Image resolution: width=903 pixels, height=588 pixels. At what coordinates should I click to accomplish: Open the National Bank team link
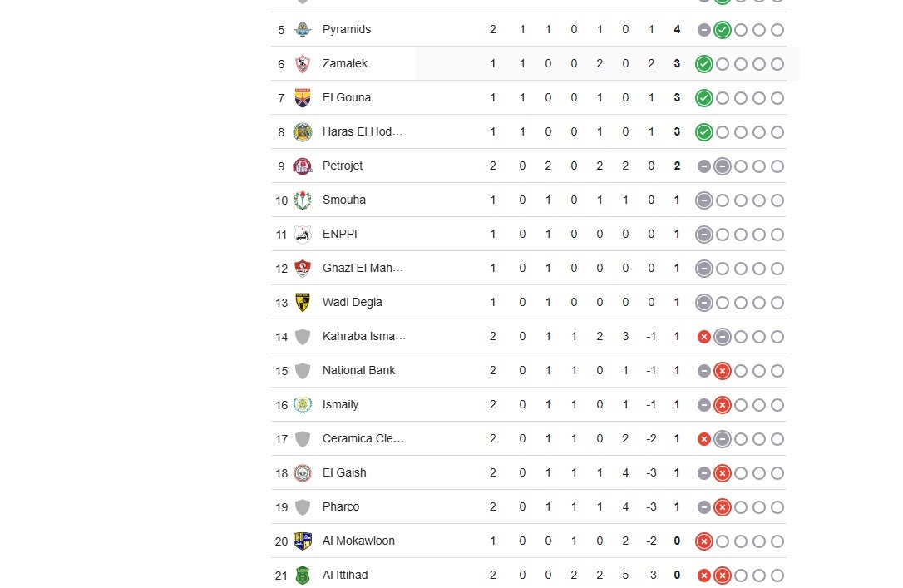[x=358, y=370]
